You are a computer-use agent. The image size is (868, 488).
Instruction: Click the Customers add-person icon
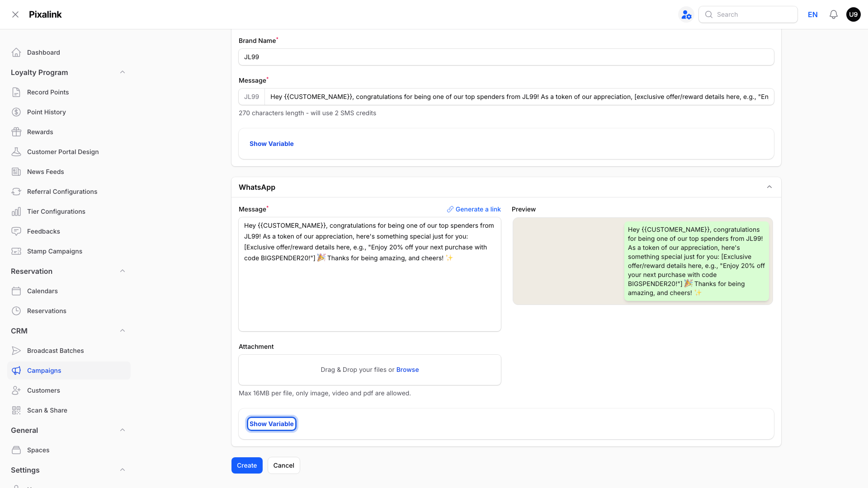click(16, 390)
